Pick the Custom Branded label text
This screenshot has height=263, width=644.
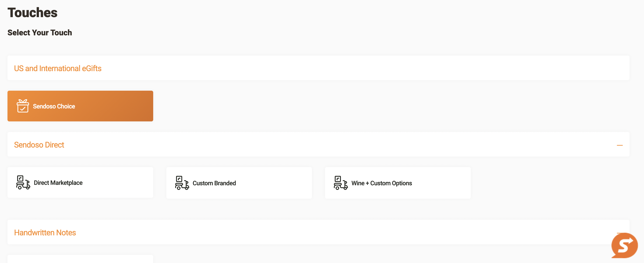coord(214,183)
